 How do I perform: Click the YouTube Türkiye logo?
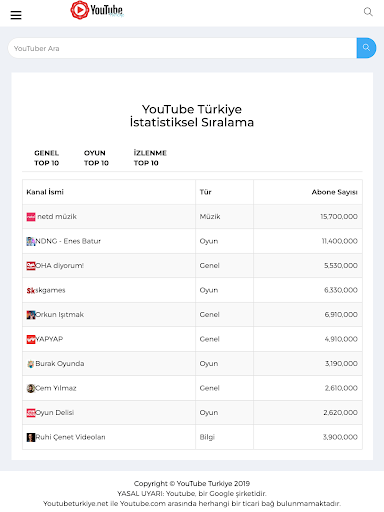[97, 10]
